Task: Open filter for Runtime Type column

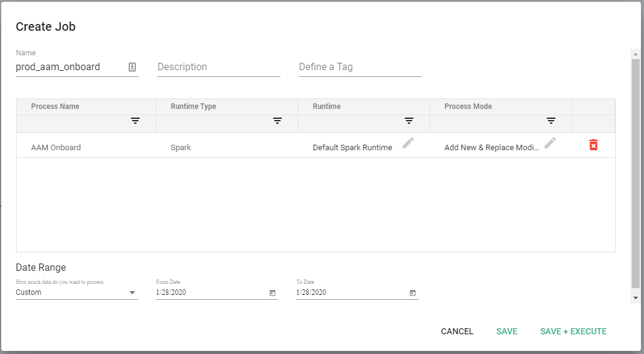Action: point(277,121)
